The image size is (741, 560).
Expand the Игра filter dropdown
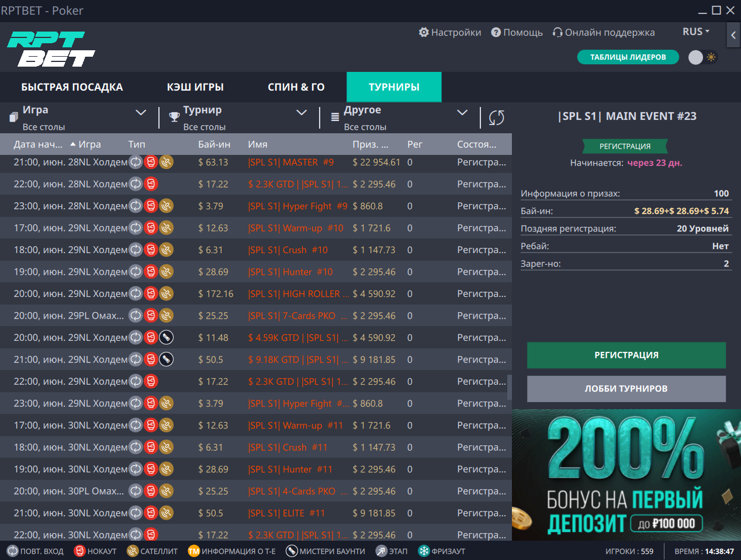[140, 112]
